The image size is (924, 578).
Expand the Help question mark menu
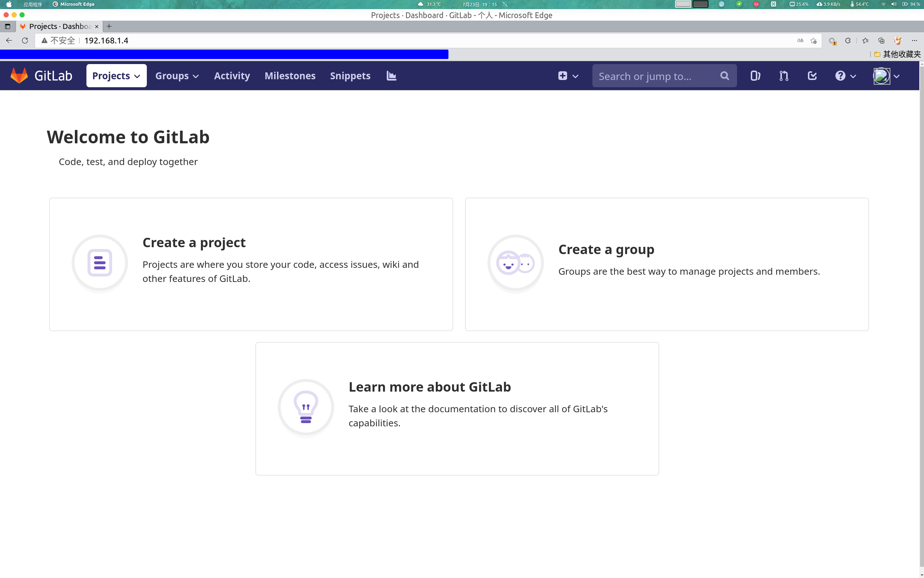845,76
